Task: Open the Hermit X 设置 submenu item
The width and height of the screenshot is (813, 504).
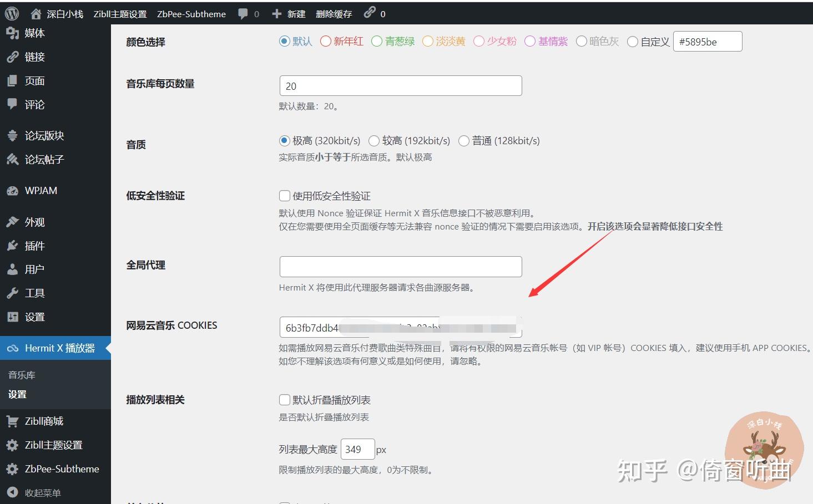Action: coord(18,394)
